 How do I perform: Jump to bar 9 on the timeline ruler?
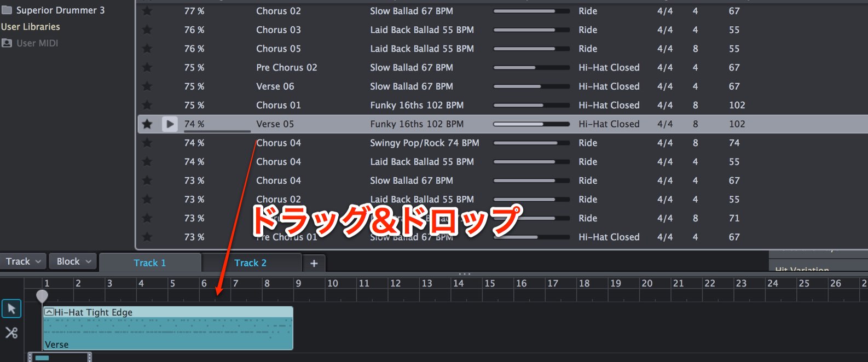(x=298, y=283)
